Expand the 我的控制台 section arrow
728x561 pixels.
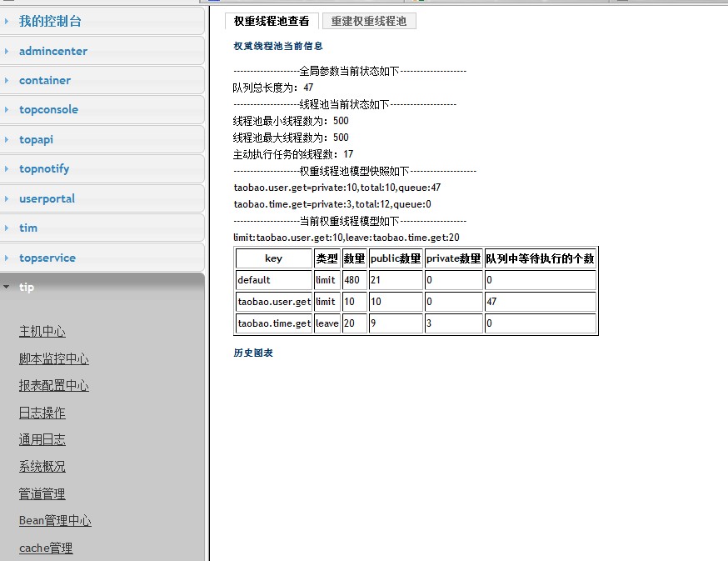[x=7, y=21]
